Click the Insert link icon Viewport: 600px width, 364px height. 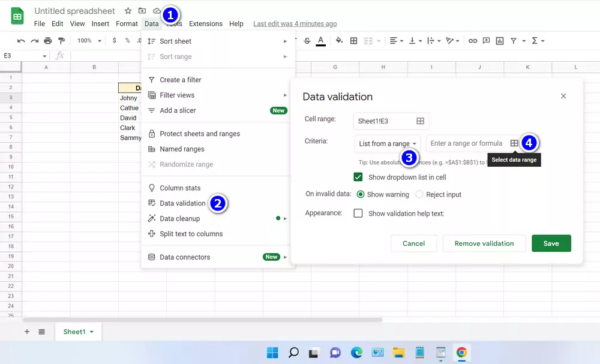(473, 41)
